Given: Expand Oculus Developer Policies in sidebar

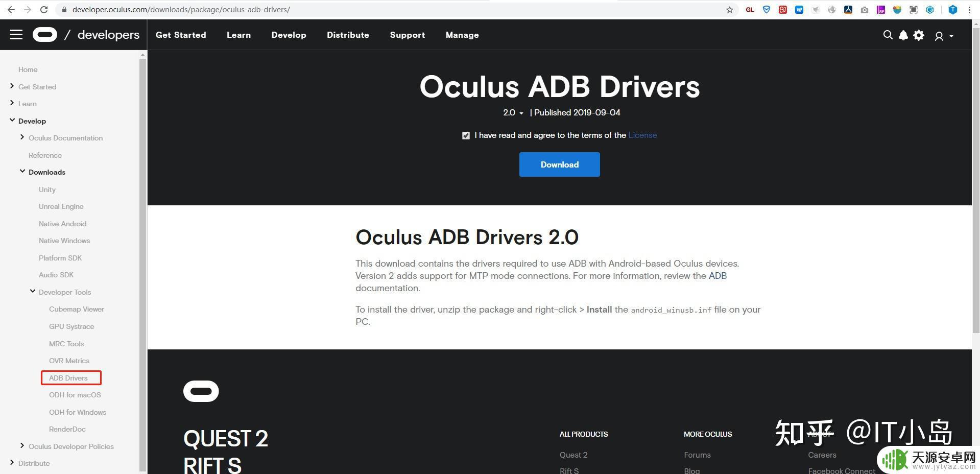Looking at the screenshot, I should pyautogui.click(x=22, y=446).
